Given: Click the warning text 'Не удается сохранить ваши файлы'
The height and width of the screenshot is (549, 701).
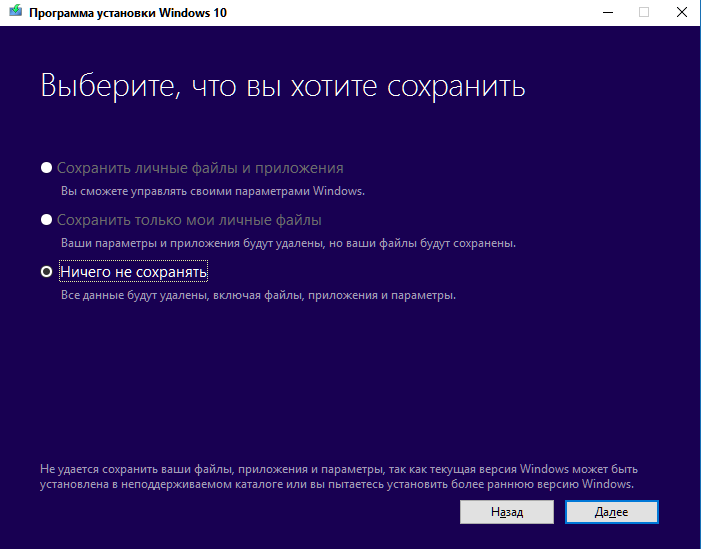Looking at the screenshot, I should click(x=136, y=469).
